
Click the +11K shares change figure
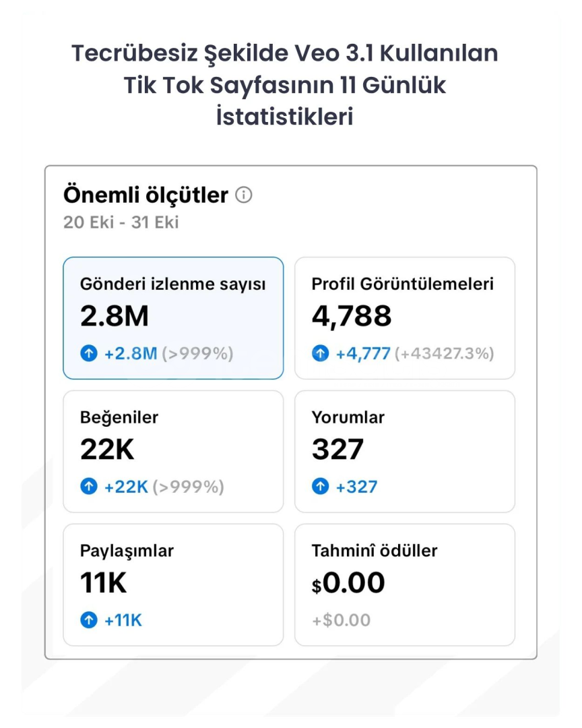(123, 620)
